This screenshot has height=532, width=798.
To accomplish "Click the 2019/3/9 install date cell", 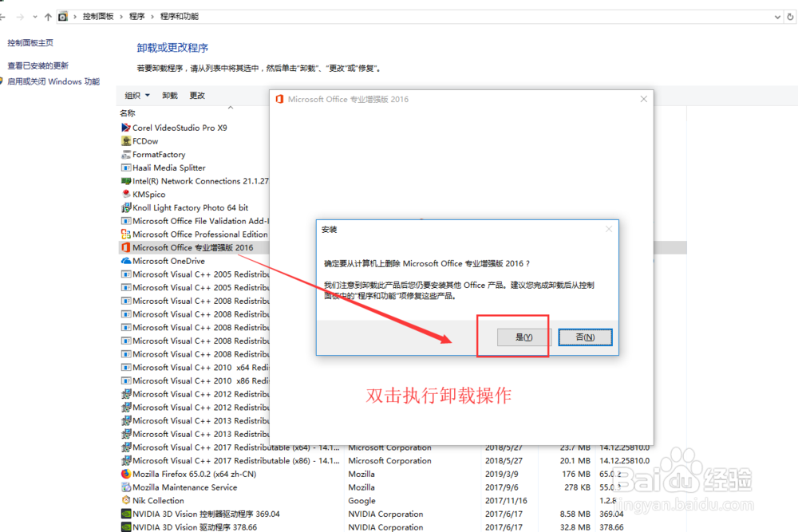I will click(x=502, y=474).
